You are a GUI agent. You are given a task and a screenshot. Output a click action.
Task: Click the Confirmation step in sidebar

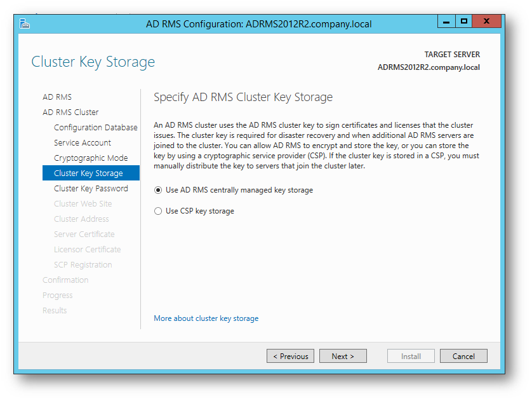[65, 280]
